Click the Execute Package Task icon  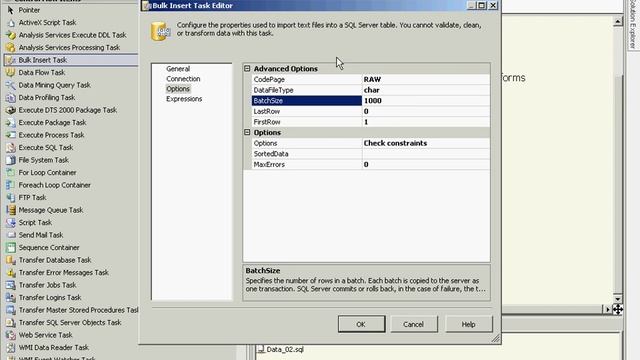pos(11,122)
